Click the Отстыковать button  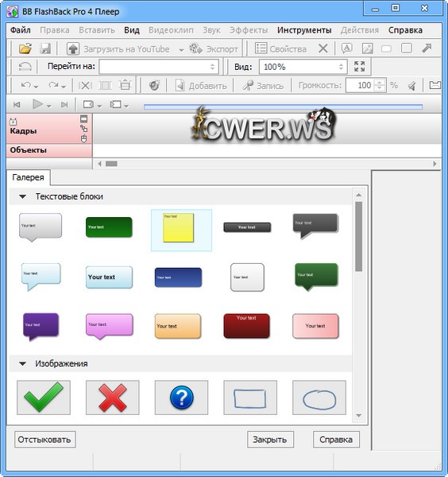point(44,440)
